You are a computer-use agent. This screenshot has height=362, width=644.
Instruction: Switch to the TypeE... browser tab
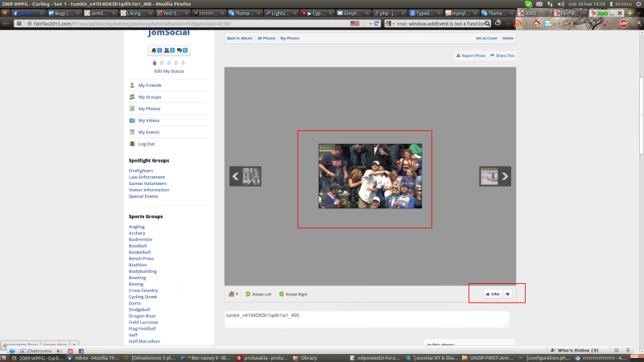pyautogui.click(x=424, y=13)
